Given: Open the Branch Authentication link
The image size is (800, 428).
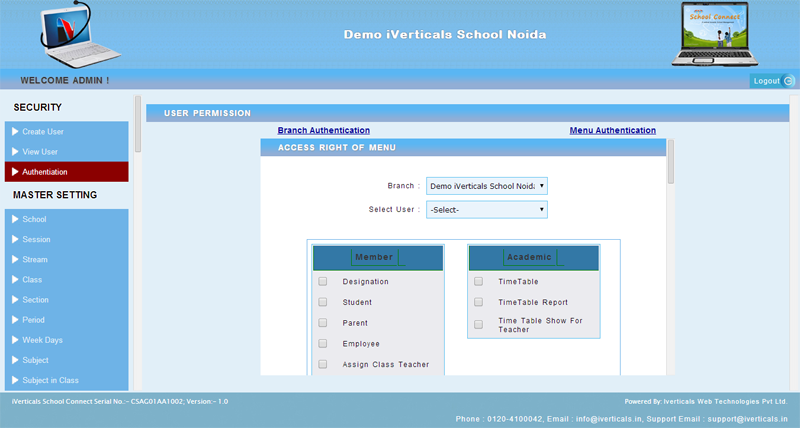Looking at the screenshot, I should (x=323, y=131).
